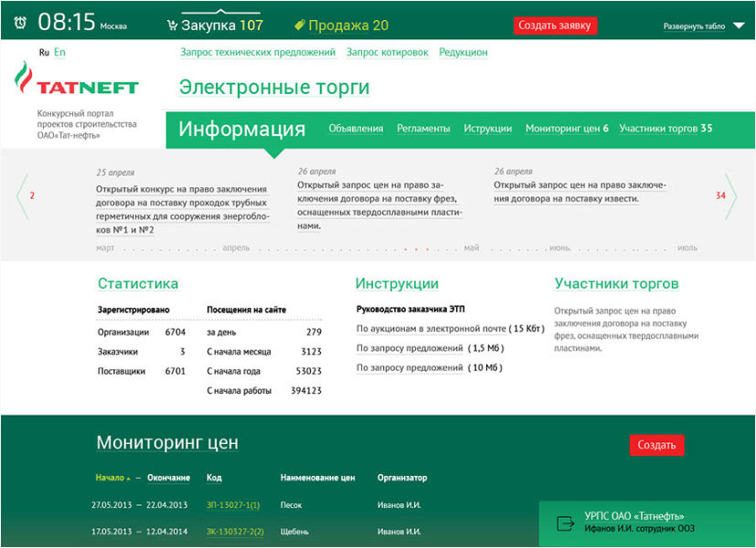
Task: Open the ЗП-13027-1(1) code link
Action: click(x=233, y=505)
